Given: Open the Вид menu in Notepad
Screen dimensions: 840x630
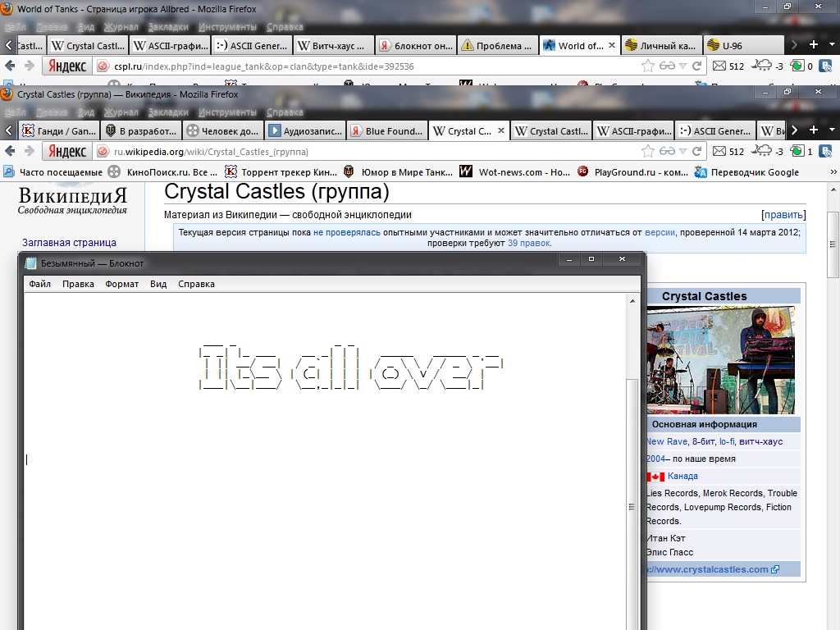Looking at the screenshot, I should (158, 284).
